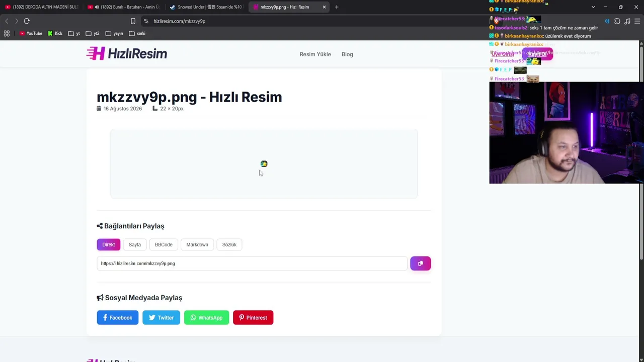Share via WhatsApp
Screen dimensions: 644x362
(x=206, y=318)
